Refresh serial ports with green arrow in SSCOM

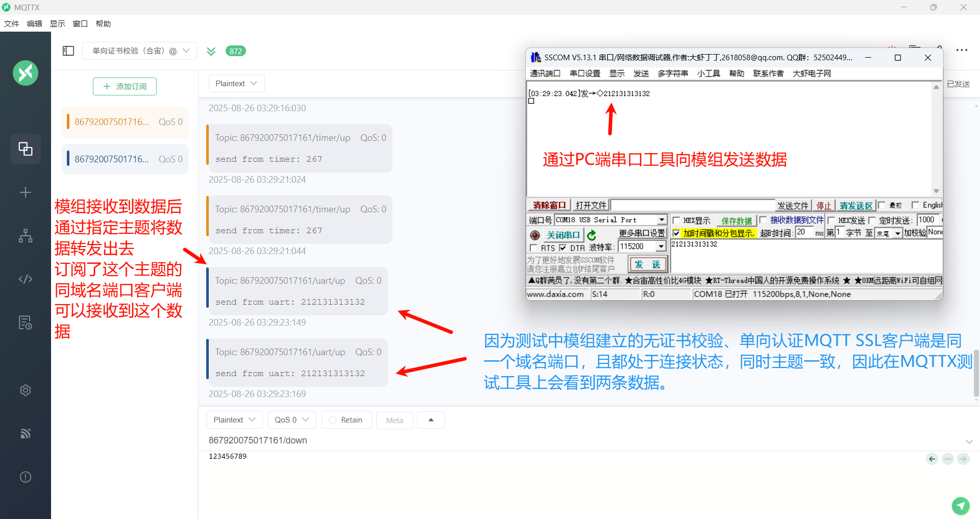click(x=592, y=235)
